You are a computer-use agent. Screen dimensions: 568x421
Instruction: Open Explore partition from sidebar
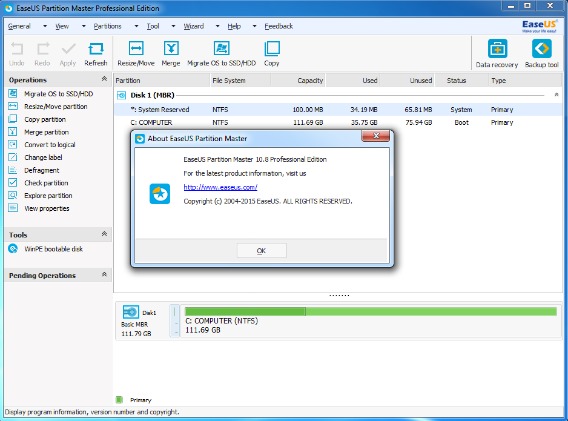[x=40, y=195]
